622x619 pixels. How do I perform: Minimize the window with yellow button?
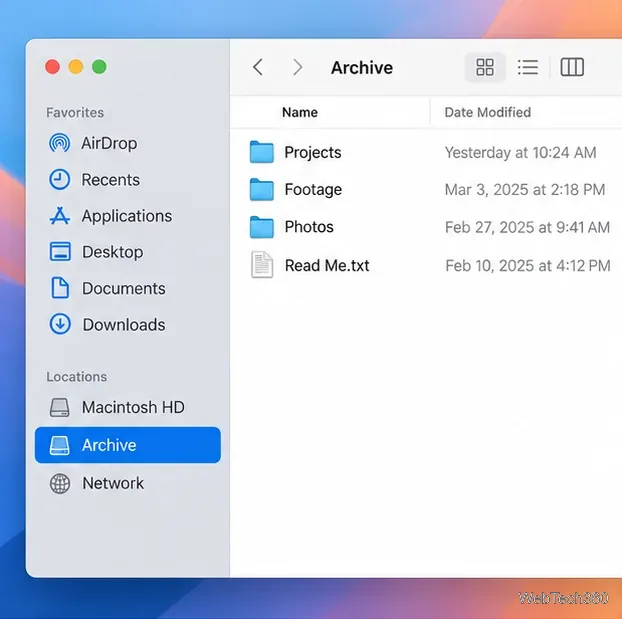[76, 67]
